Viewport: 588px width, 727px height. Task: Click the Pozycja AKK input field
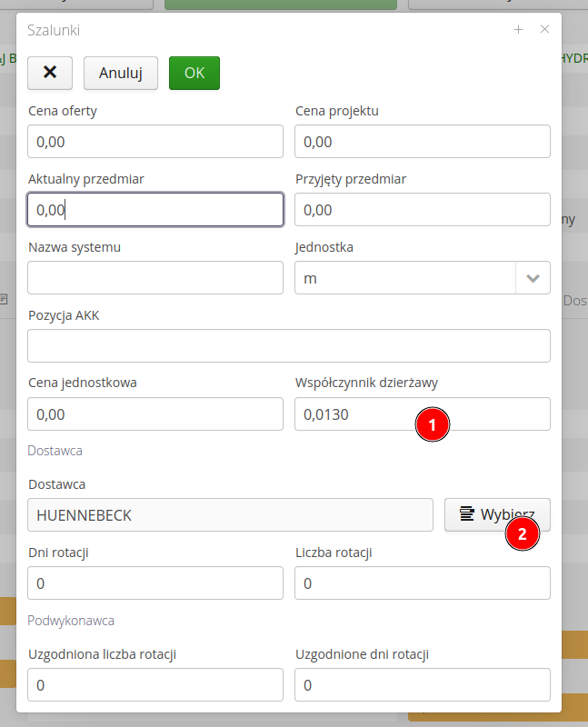coord(289,346)
